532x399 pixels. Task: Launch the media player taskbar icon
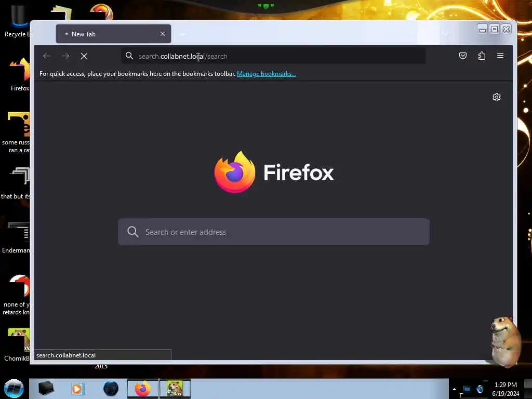point(77,389)
